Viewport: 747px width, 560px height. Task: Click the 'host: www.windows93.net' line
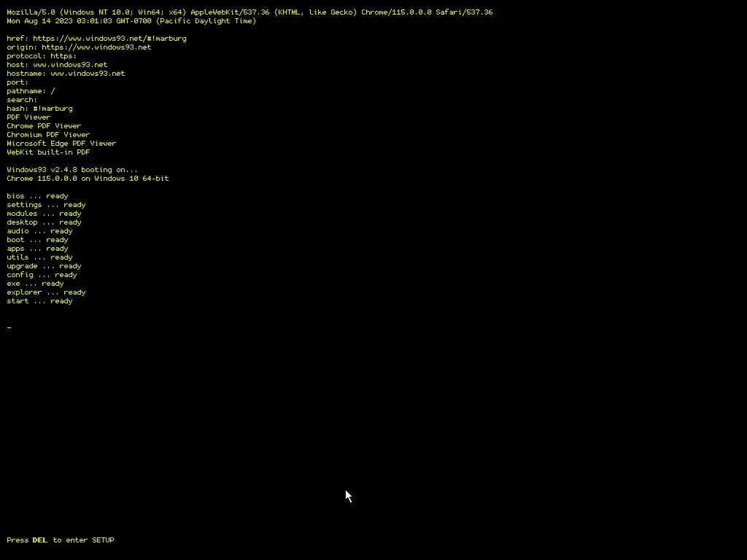tap(57, 65)
